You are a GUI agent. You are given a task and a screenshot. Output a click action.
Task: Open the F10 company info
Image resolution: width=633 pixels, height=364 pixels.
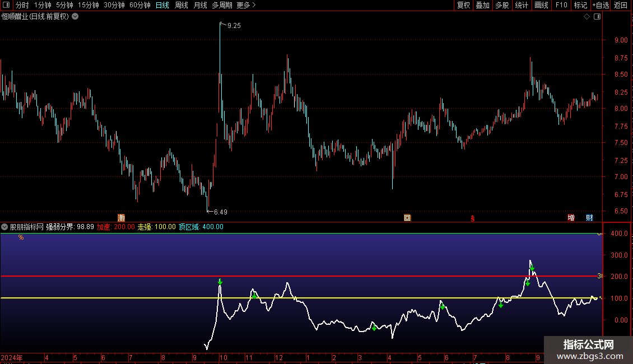(561, 5)
